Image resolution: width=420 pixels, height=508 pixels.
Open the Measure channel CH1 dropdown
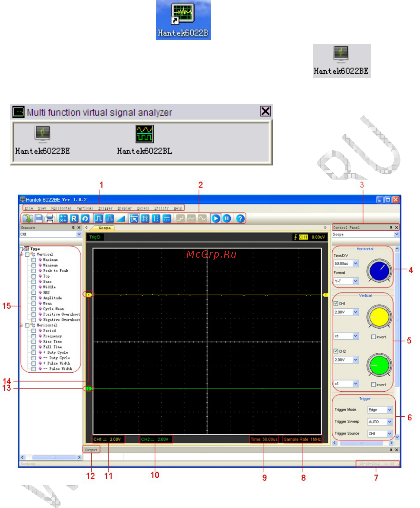tap(79, 234)
